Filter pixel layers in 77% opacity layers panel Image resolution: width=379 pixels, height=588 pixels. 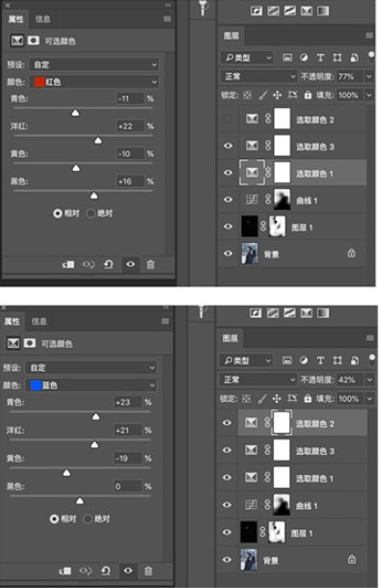[x=287, y=58]
